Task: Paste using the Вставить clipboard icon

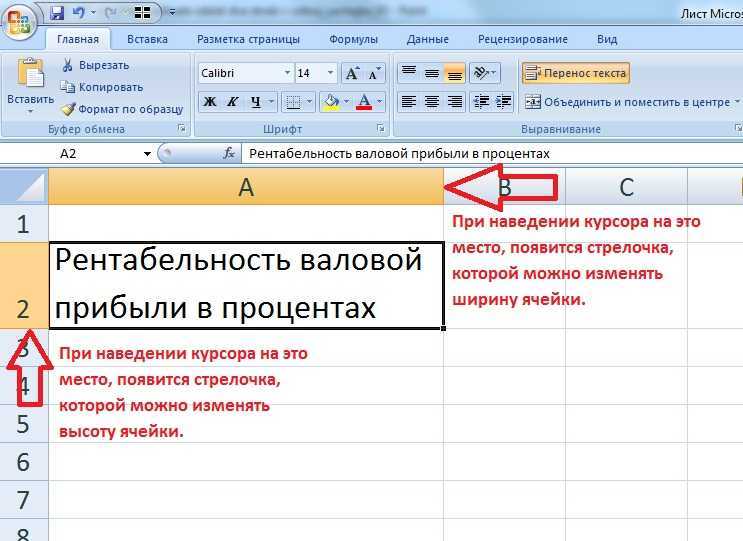Action: (x=31, y=73)
